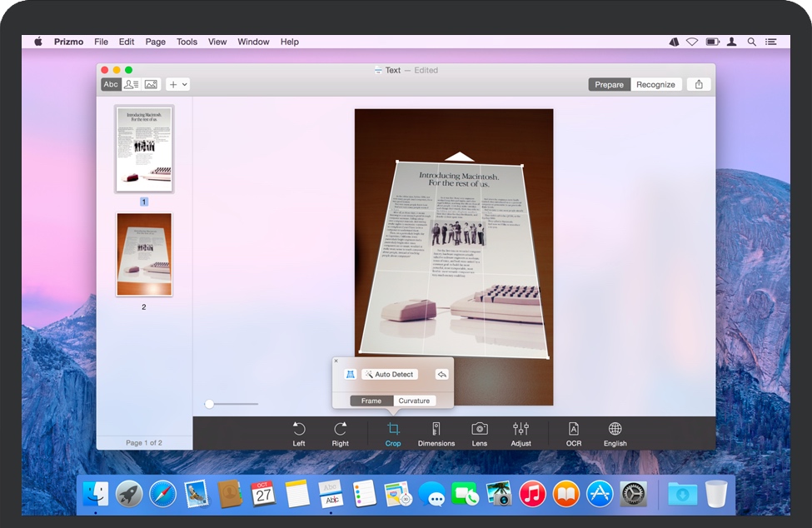Select the Crop tool

(392, 432)
